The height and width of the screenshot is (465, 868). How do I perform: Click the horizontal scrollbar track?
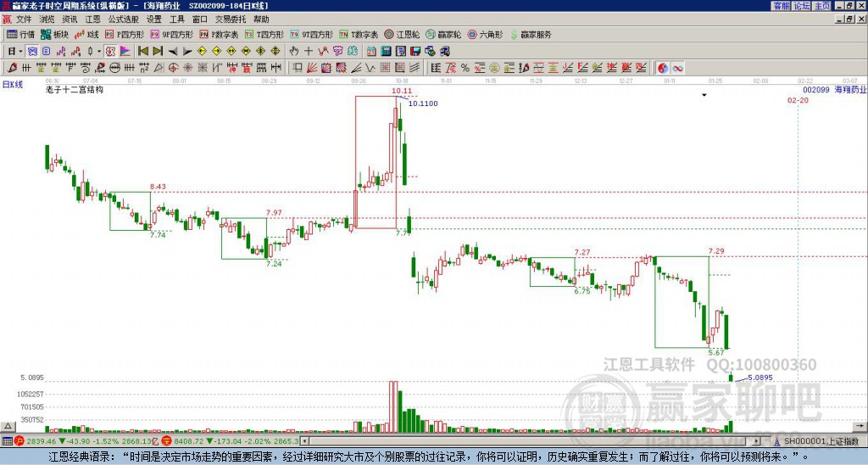[x=531, y=441]
